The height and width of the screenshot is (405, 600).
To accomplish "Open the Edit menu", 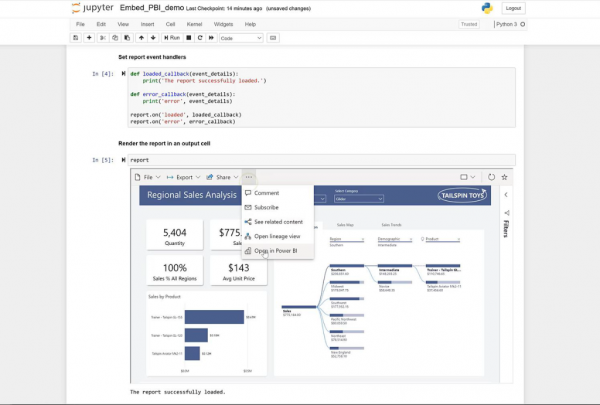I will click(101, 24).
